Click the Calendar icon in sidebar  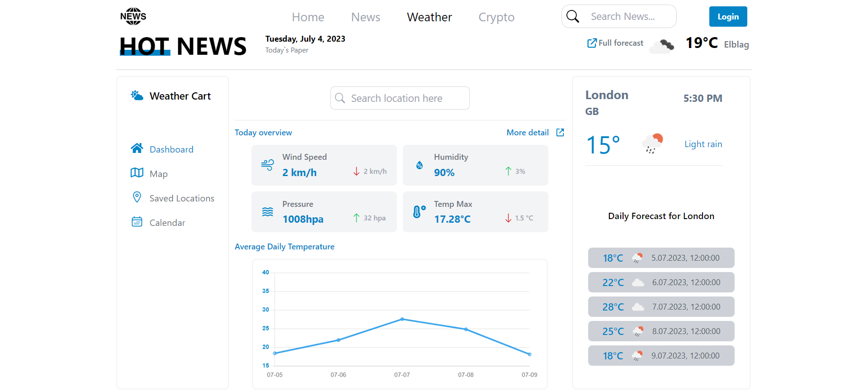click(x=137, y=222)
